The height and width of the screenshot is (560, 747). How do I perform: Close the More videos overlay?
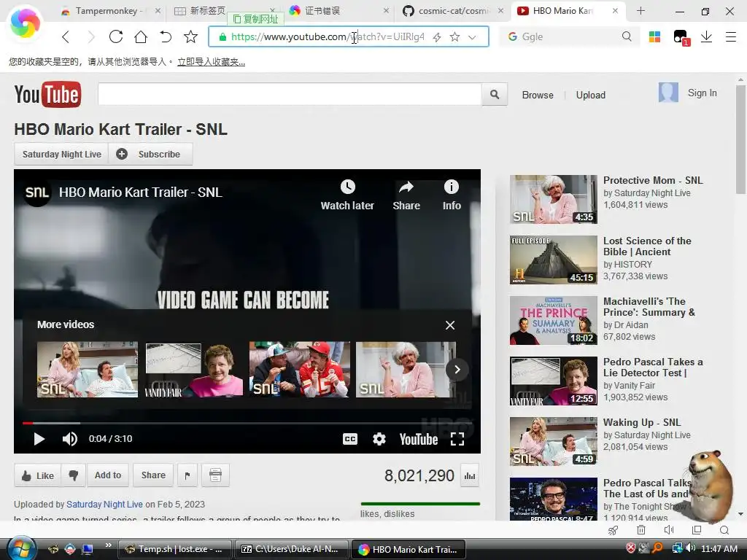(x=449, y=325)
